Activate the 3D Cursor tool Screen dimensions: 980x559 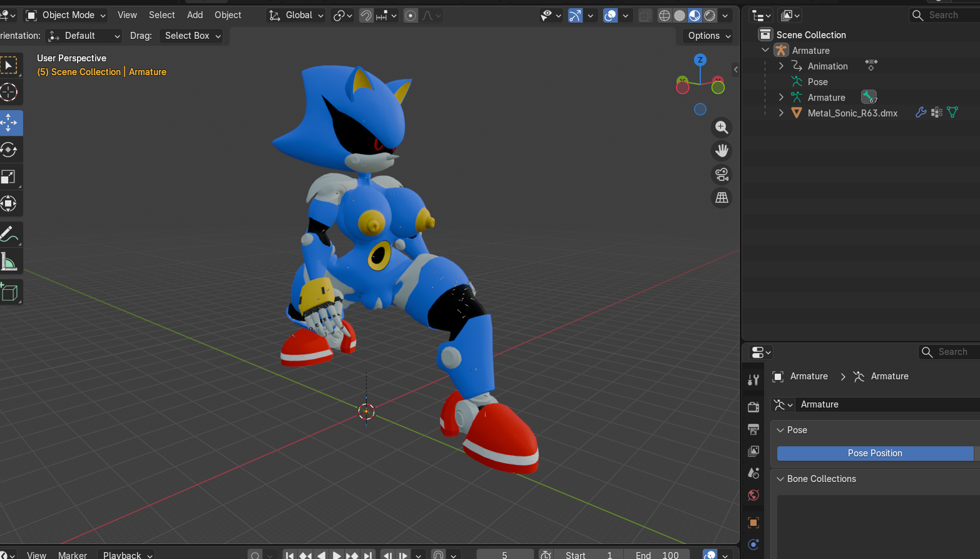coord(9,93)
